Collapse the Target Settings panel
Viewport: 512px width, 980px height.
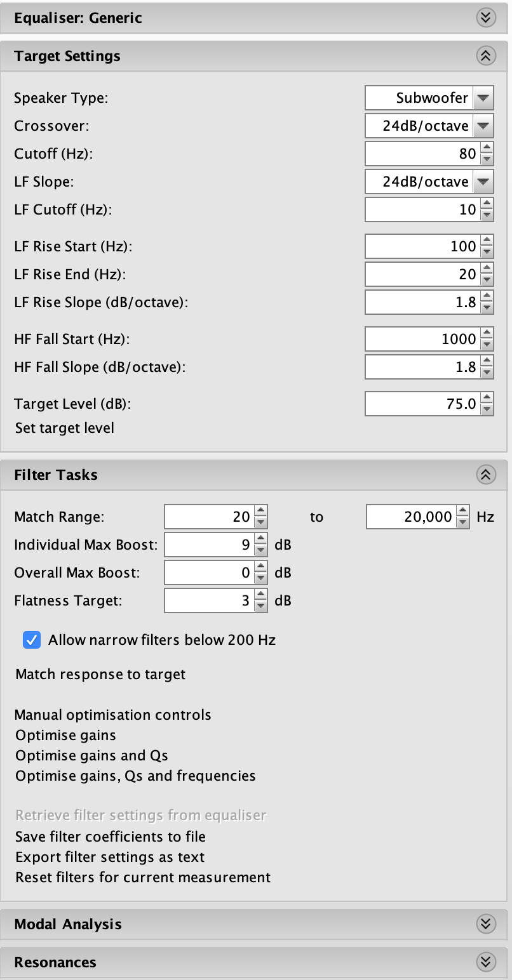point(485,56)
